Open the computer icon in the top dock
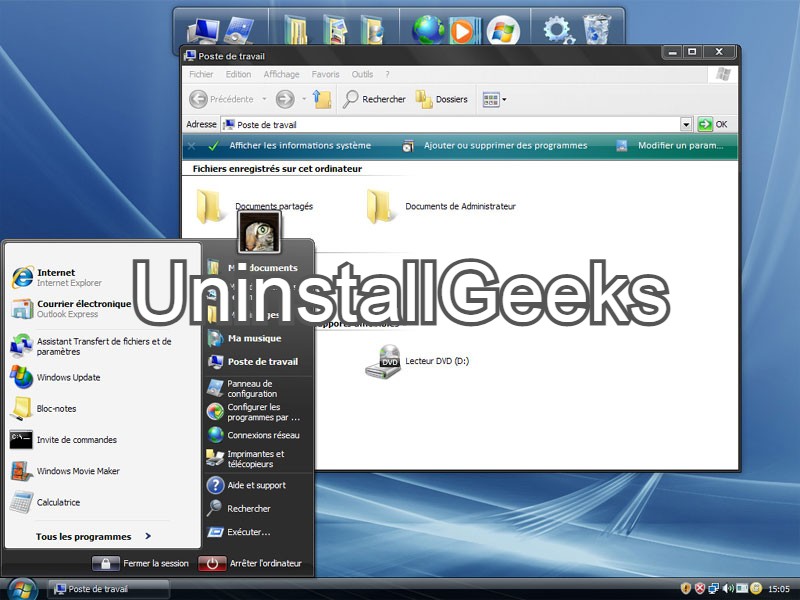 203,31
